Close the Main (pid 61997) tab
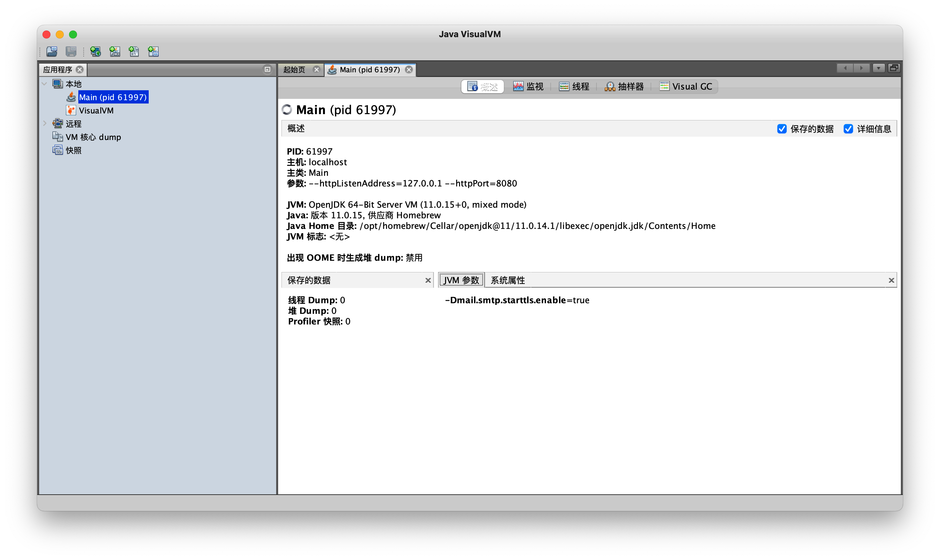The image size is (940, 560). (x=409, y=69)
